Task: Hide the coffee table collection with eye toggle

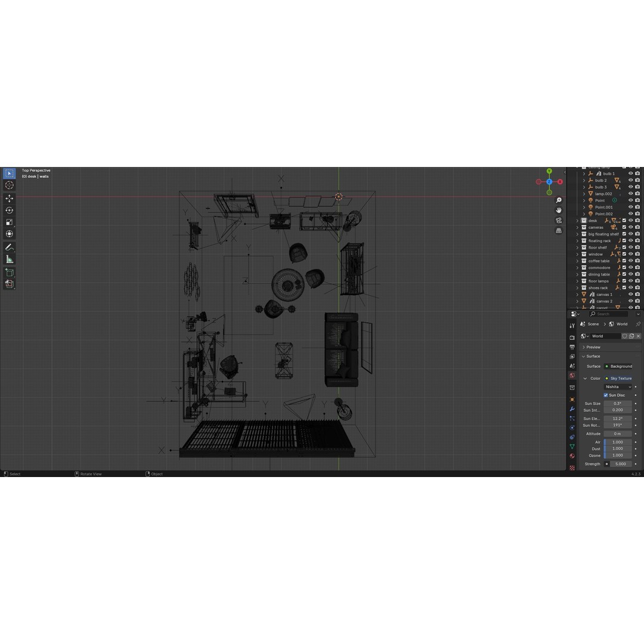Action: pyautogui.click(x=630, y=261)
